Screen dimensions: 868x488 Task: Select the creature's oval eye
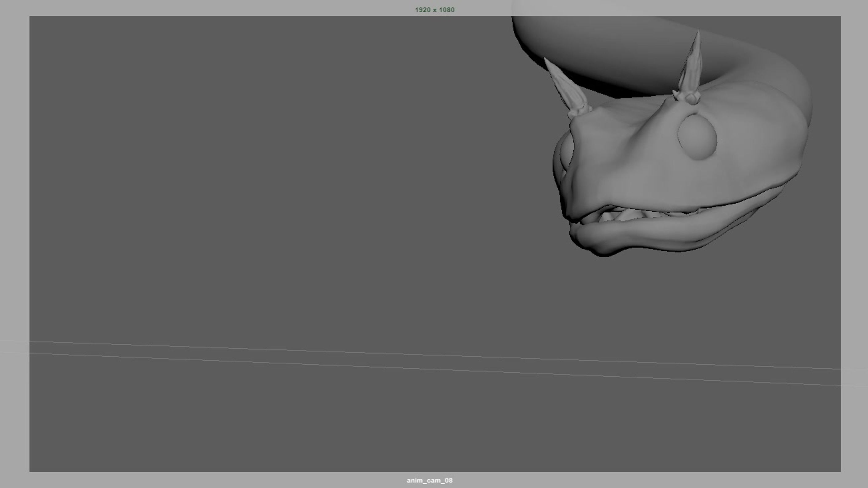697,137
